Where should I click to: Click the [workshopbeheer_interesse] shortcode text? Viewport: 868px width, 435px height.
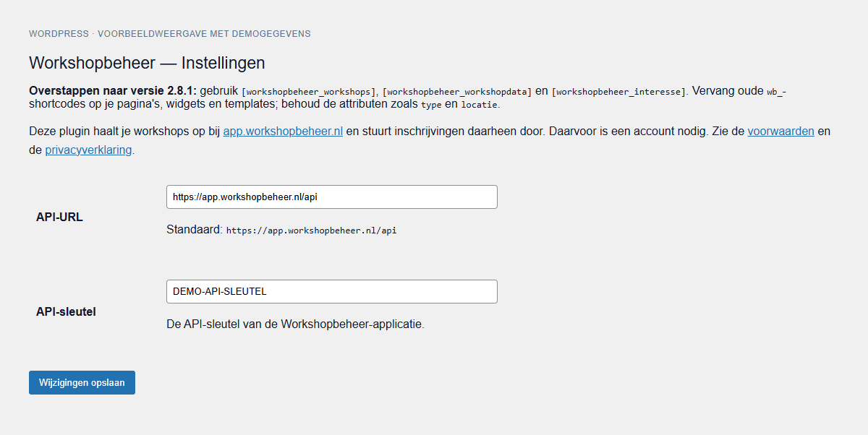618,92
